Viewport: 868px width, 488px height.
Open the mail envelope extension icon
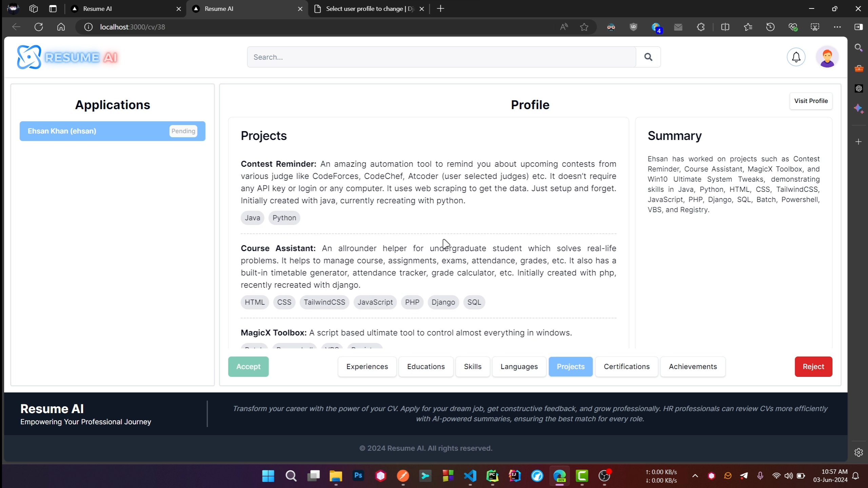[678, 27]
